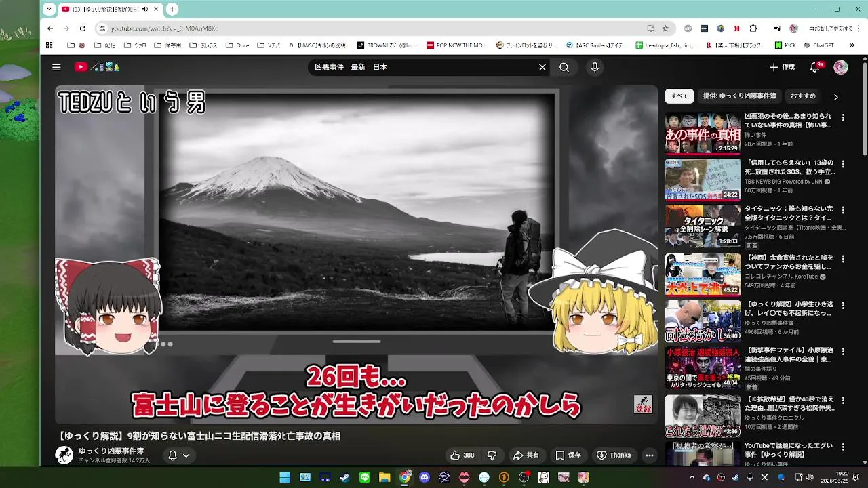Open Steam from the taskbar
The height and width of the screenshot is (488, 868).
tap(344, 477)
